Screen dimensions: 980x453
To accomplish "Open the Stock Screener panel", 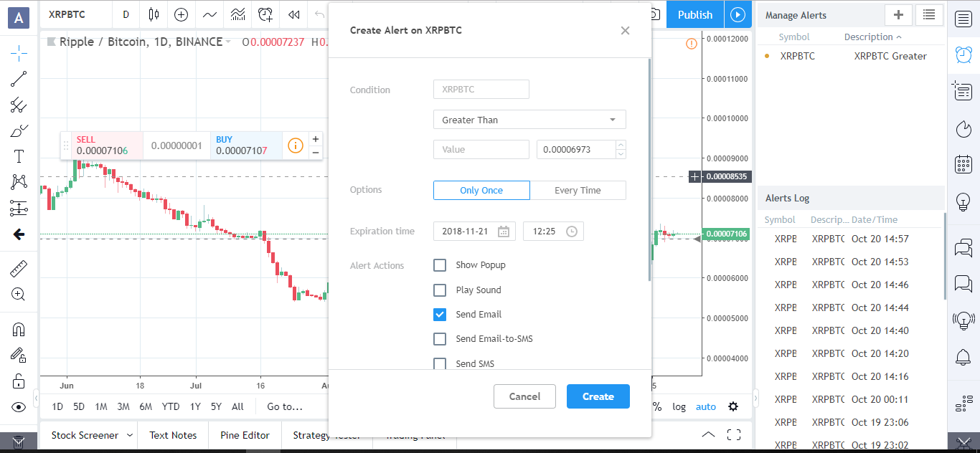I will [x=85, y=434].
